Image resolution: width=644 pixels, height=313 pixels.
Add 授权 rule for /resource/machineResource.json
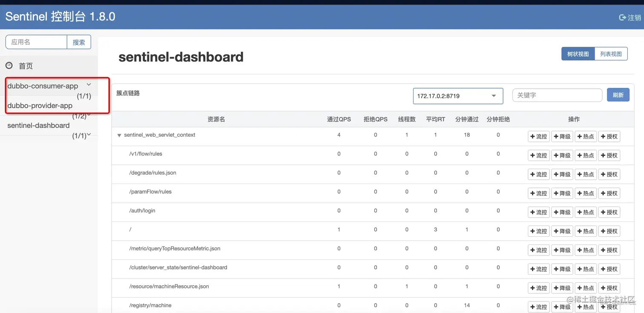pos(609,288)
